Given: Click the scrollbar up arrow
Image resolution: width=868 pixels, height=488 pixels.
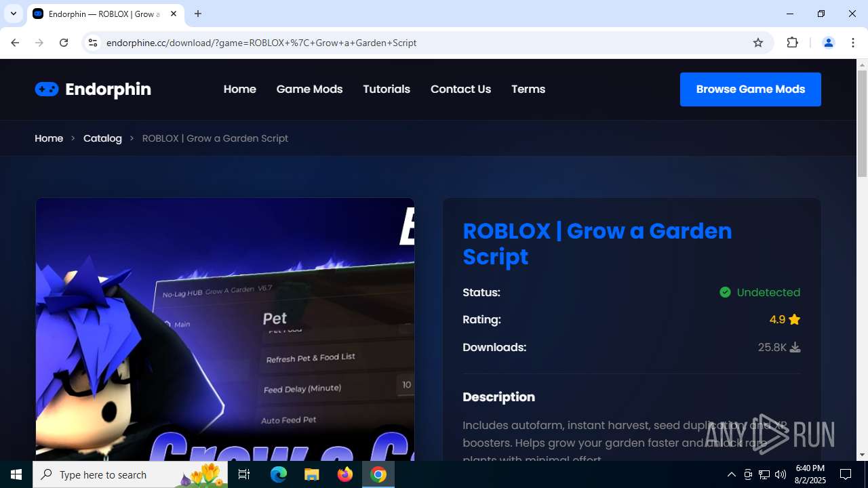Looking at the screenshot, I should [x=862, y=65].
